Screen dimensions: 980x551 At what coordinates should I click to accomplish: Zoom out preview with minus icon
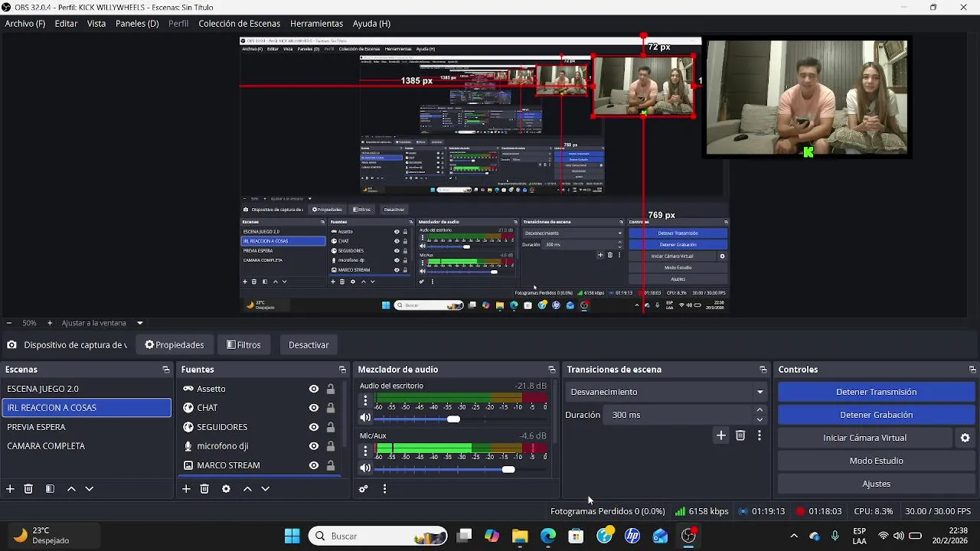tap(9, 323)
